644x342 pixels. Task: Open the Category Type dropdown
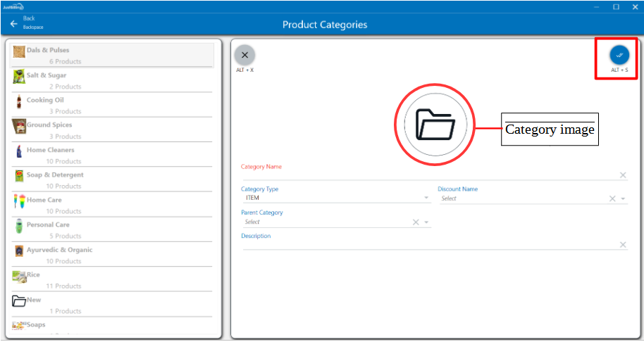coord(426,198)
